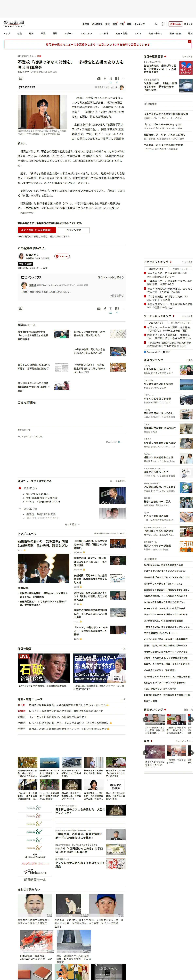Click 一覧 link beside 速報・新着ニュース
The height and width of the screenshot is (980, 196).
pyautogui.click(x=123, y=699)
